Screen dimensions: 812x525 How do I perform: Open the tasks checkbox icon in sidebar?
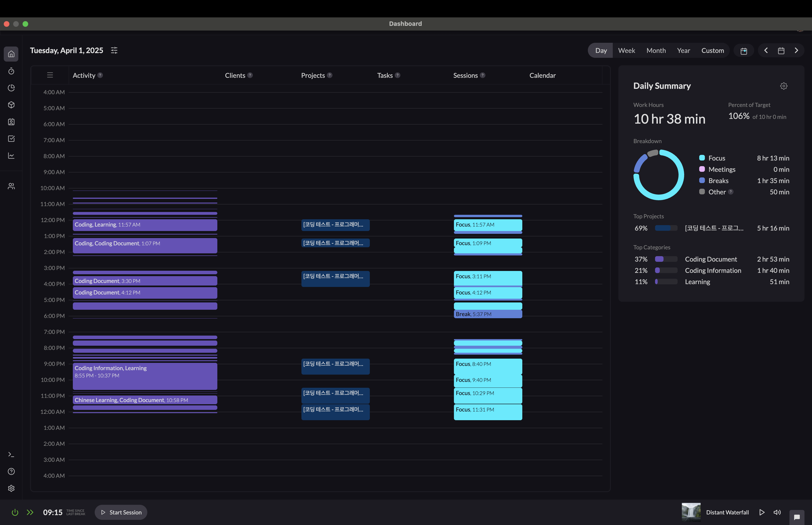click(x=11, y=139)
